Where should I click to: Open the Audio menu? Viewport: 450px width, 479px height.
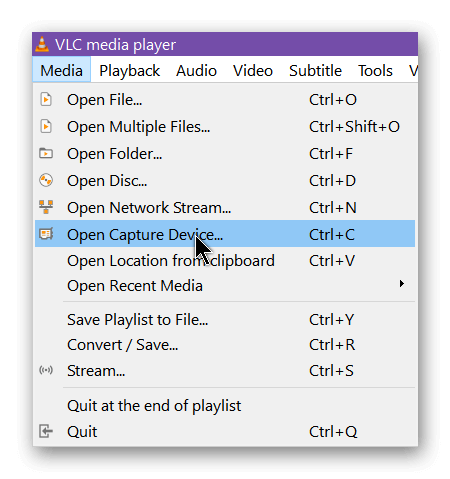click(x=196, y=70)
